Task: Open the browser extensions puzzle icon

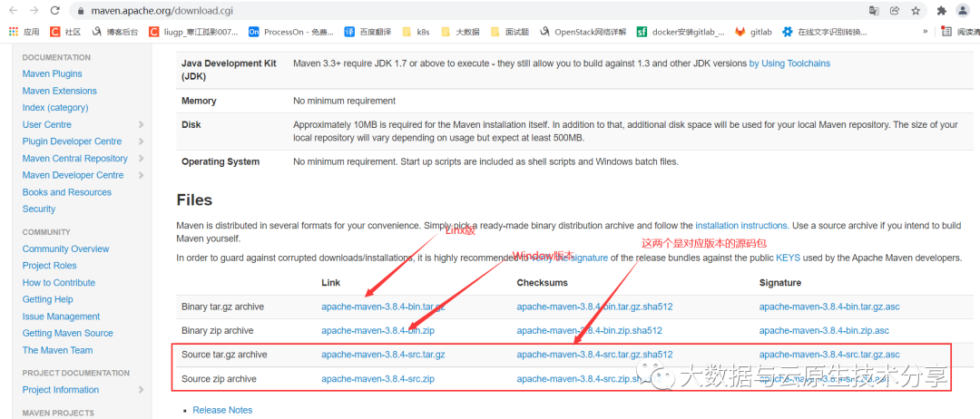Action: tap(941, 11)
